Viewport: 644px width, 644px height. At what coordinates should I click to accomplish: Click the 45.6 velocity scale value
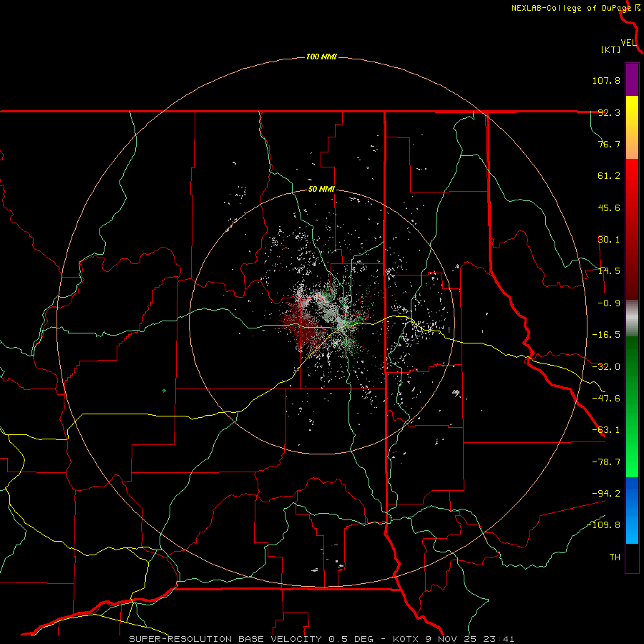click(609, 208)
